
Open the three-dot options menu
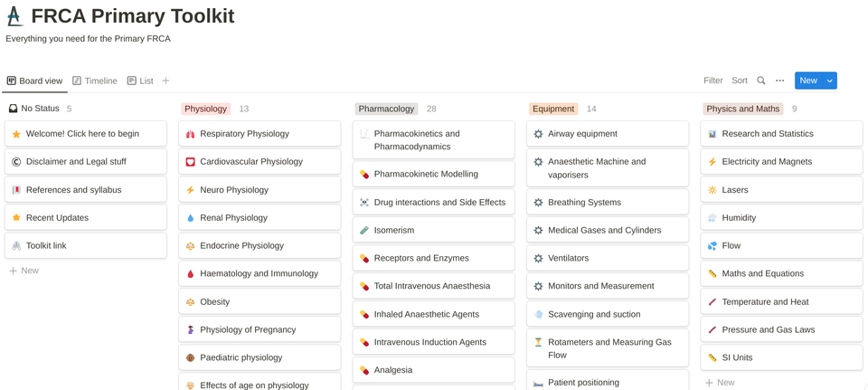point(780,81)
